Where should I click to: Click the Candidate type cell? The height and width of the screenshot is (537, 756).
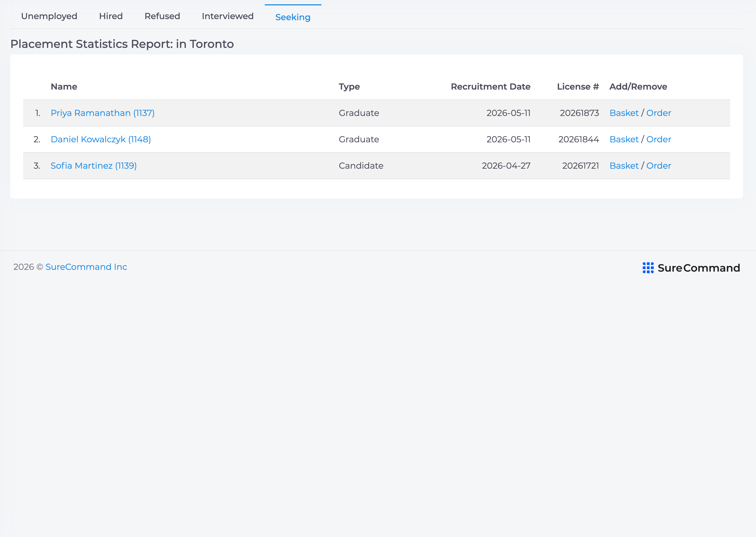click(361, 166)
